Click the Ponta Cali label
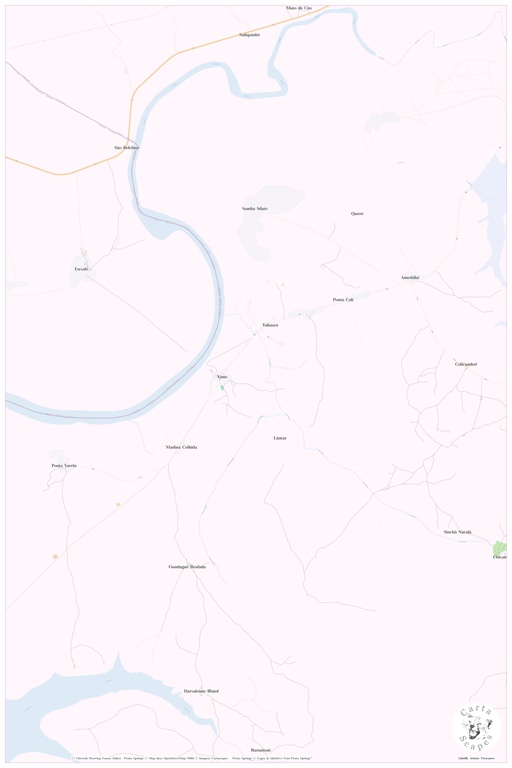The height and width of the screenshot is (768, 512). click(343, 299)
